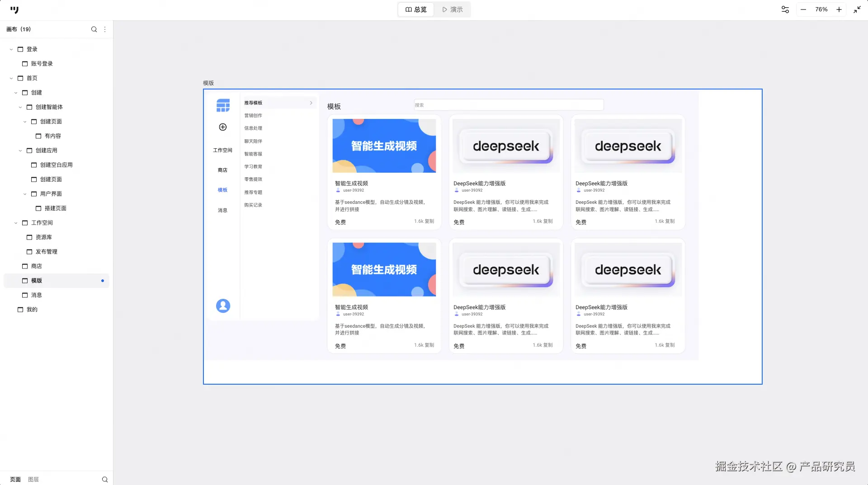Select the 账号登录 canvas
Image resolution: width=868 pixels, height=485 pixels.
tap(57, 64)
